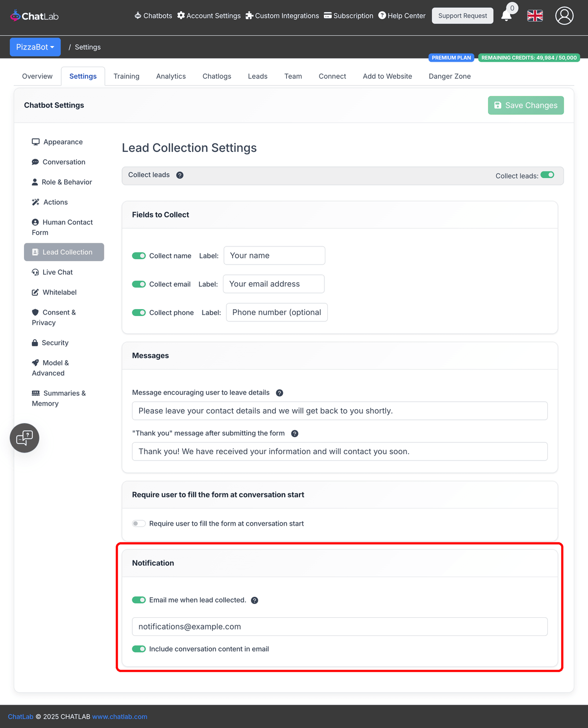This screenshot has height=728, width=588.
Task: Open Actions settings in sidebar
Action: pos(50,202)
